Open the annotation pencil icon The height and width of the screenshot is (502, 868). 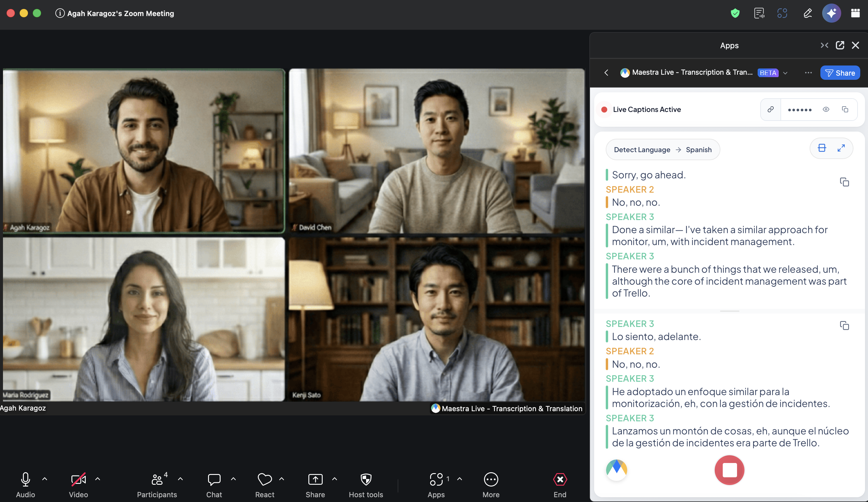click(808, 13)
